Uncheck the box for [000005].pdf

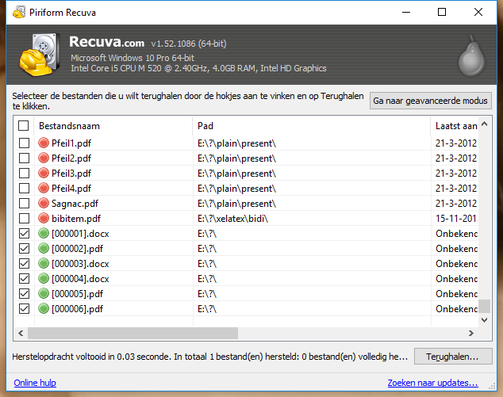[x=24, y=293]
